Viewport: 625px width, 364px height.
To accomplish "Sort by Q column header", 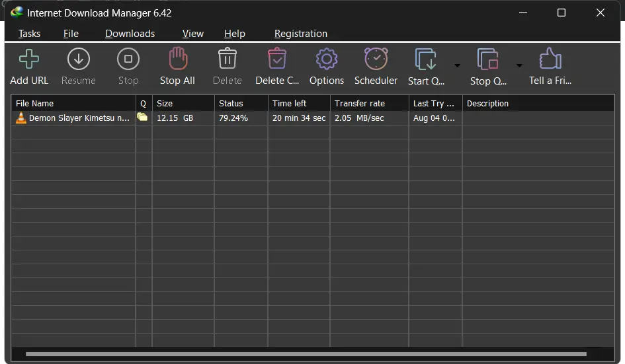I will click(144, 104).
